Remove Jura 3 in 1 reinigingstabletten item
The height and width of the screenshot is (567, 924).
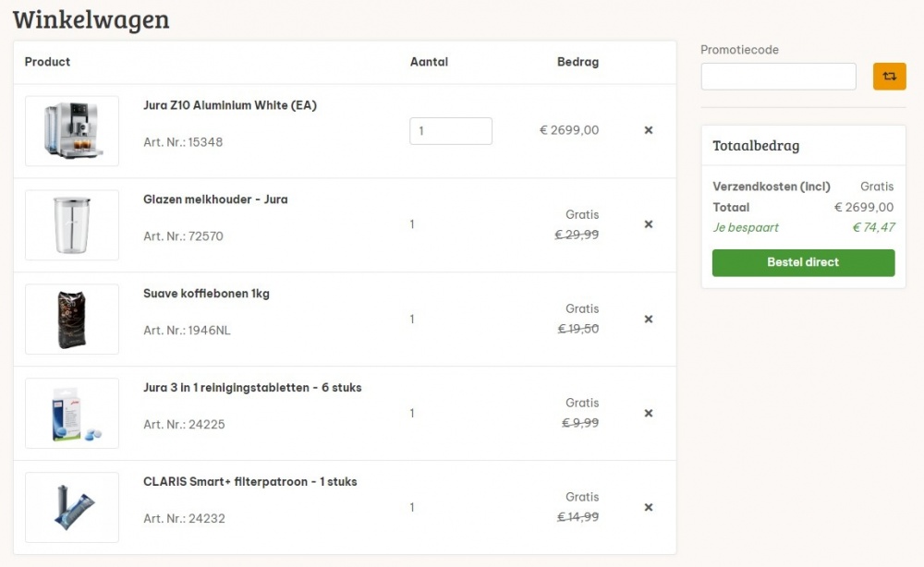tap(649, 414)
